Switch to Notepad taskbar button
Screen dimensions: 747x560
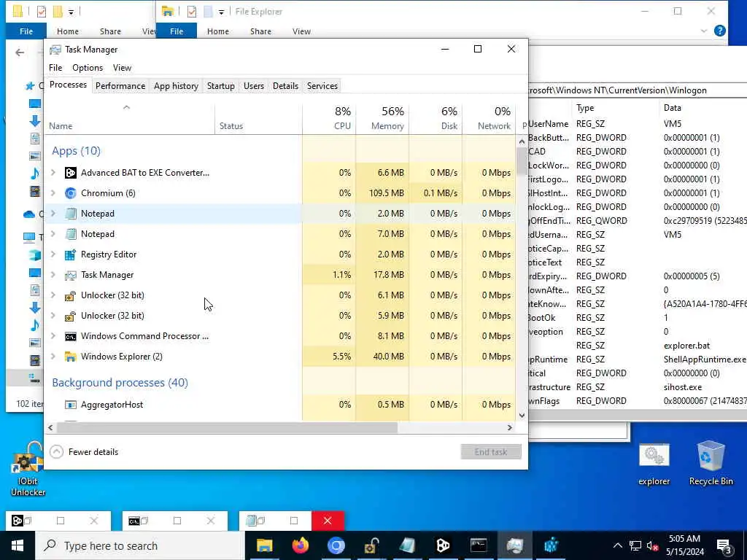coord(407,545)
